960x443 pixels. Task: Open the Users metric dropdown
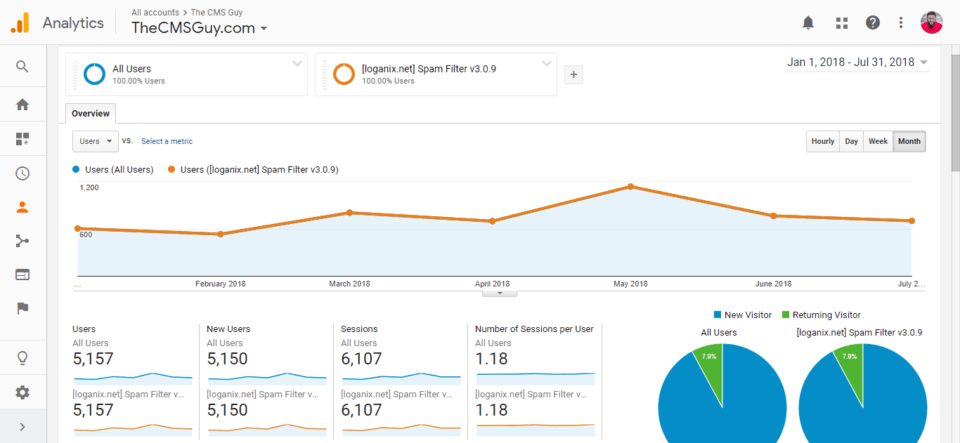[x=95, y=141]
